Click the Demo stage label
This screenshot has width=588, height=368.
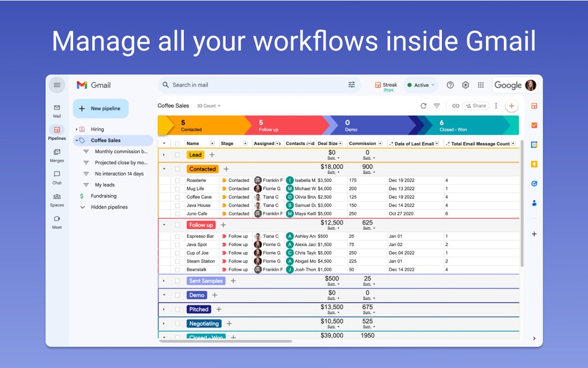197,295
